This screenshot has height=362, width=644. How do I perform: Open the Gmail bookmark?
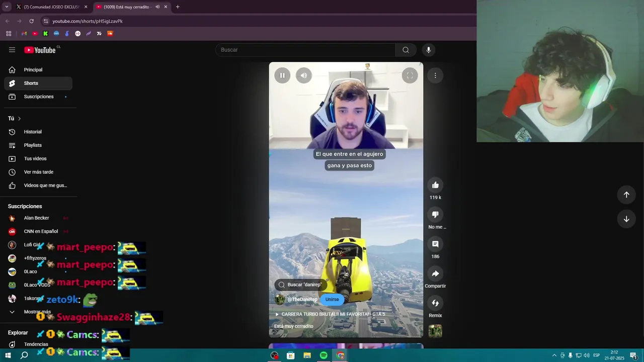point(24,34)
